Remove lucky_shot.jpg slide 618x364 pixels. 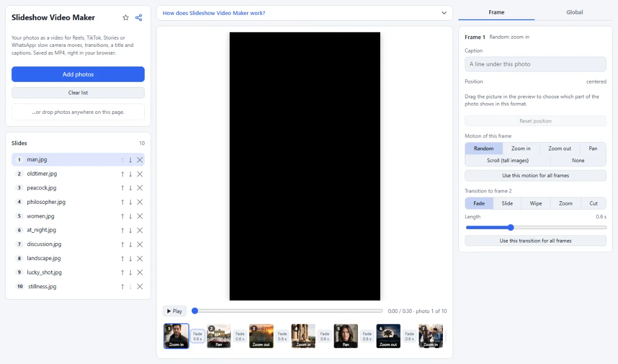[x=140, y=272]
